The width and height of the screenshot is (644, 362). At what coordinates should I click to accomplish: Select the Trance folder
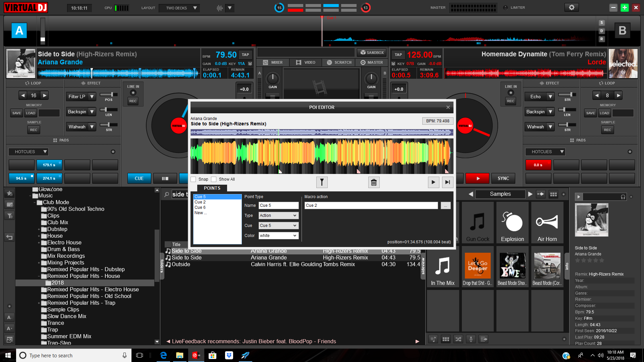[56, 323]
